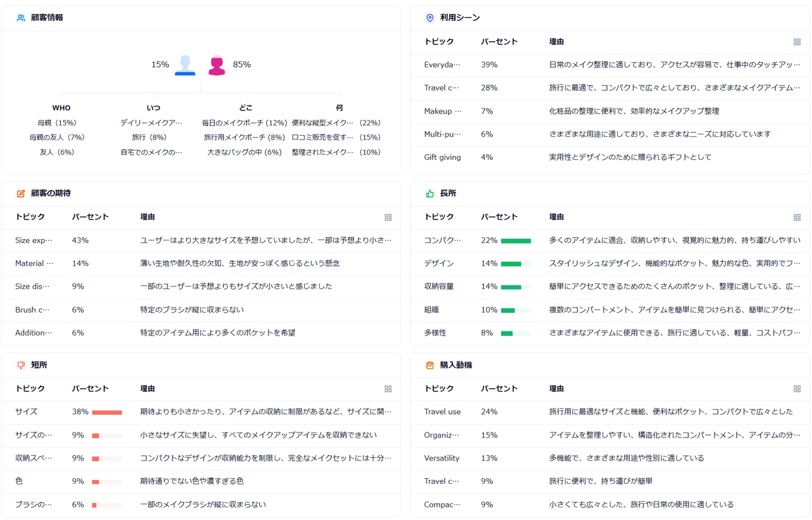Open grid view icon in 利用シーン table
812x520 pixels.
[x=797, y=42]
